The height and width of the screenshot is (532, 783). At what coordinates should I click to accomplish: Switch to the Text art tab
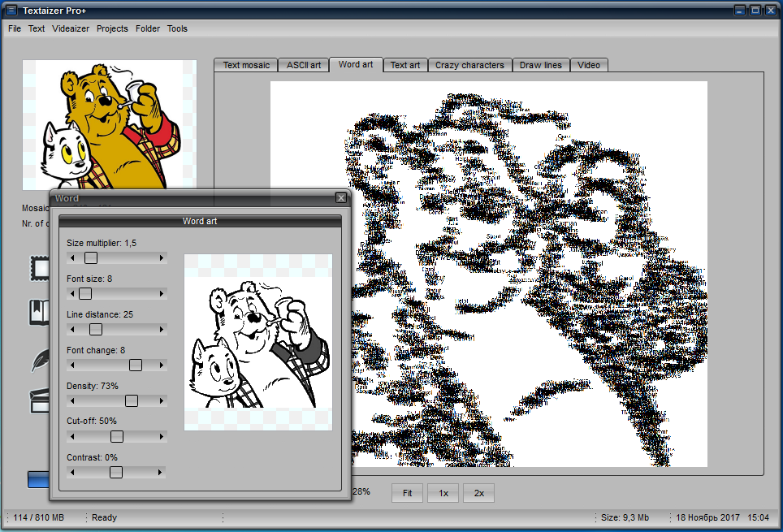click(x=405, y=65)
